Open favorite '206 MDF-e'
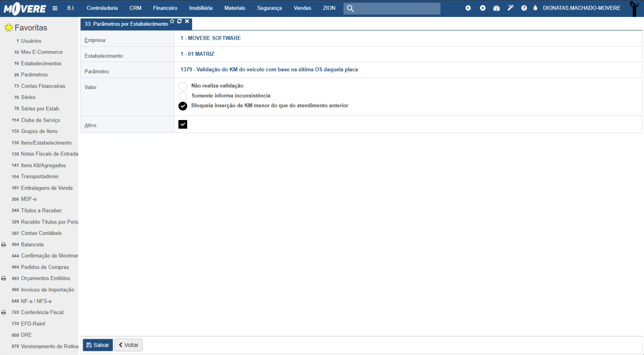Screen dimensions: 644x355 (24, 199)
